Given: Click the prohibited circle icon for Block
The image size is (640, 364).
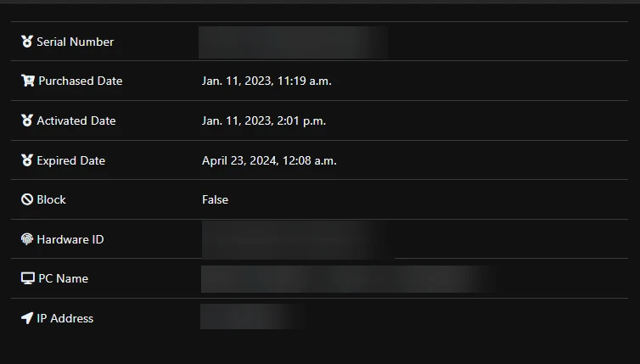Looking at the screenshot, I should [x=27, y=200].
